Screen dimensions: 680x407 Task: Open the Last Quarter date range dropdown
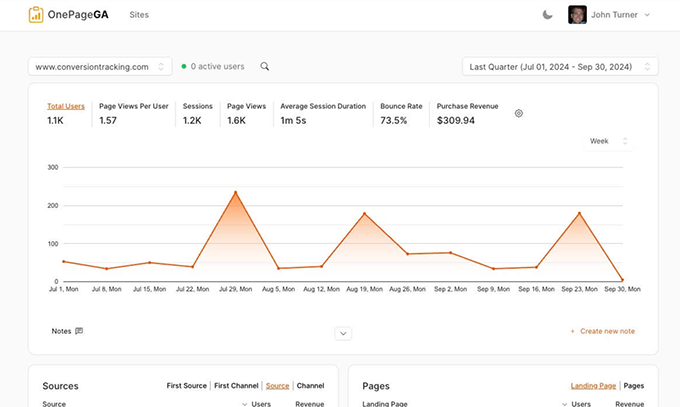point(559,67)
